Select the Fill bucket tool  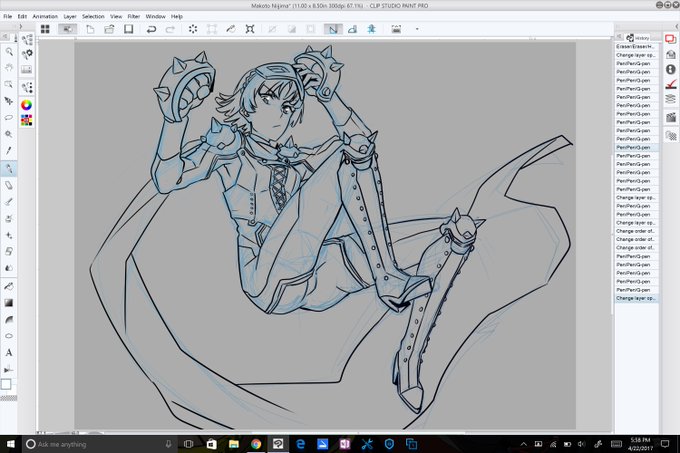(9, 286)
